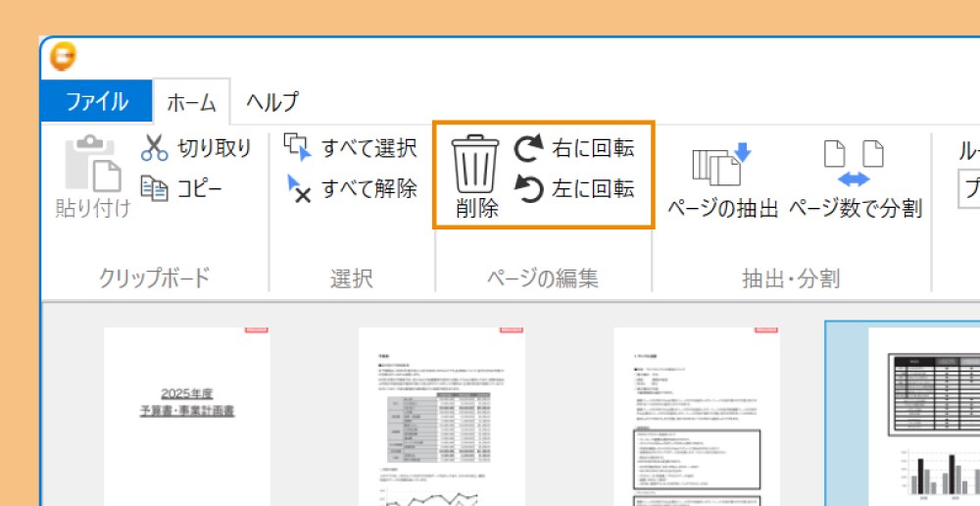Viewport: 980px width, 506px height.
Task: Select the second page thumbnail with table
Action: 442,416
